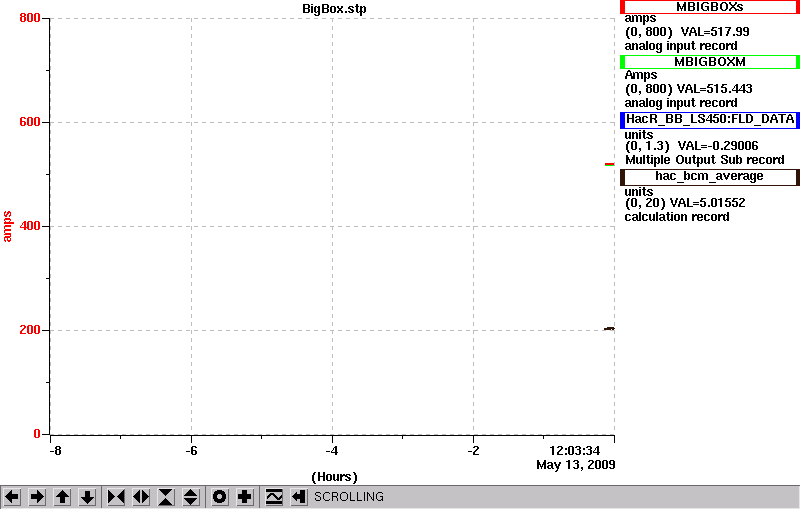Click the arrow-to-bar scroll mode icon

point(299,496)
